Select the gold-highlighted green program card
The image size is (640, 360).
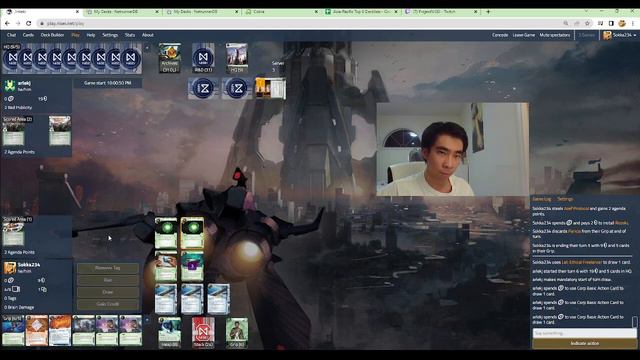(192, 233)
